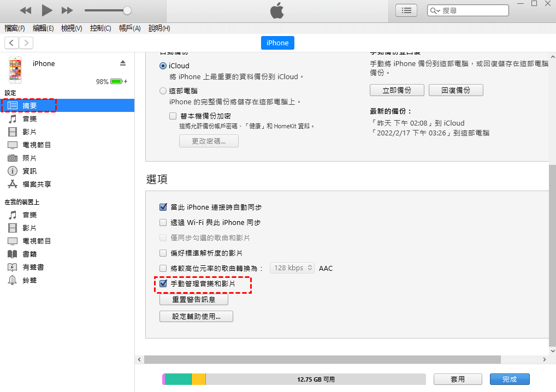This screenshot has width=556, height=392.
Task: Open 照片 in the settings sidebar
Action: point(29,158)
